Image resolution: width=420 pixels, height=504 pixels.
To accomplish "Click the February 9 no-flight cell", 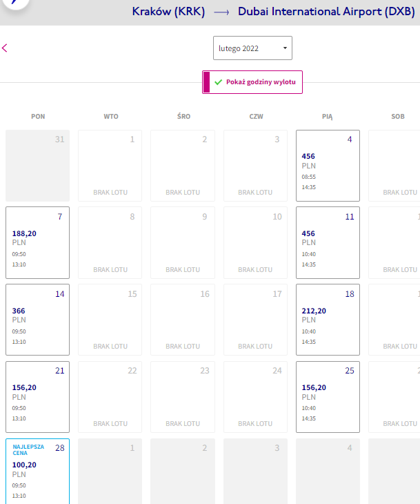I will 183,242.
